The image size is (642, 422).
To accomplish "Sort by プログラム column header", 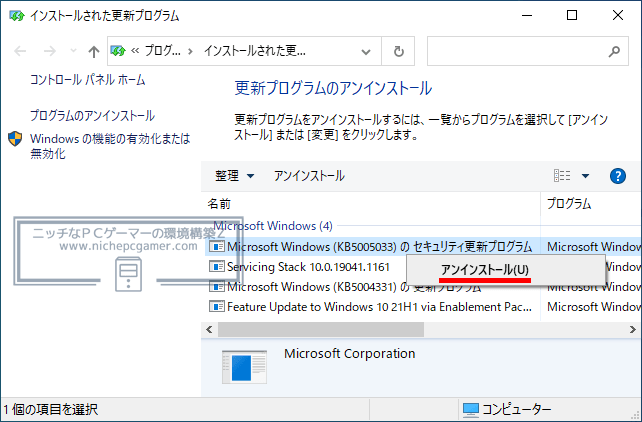I will point(591,203).
